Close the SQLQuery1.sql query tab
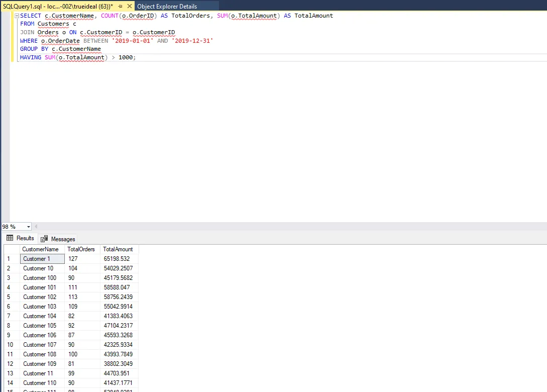 pos(129,6)
